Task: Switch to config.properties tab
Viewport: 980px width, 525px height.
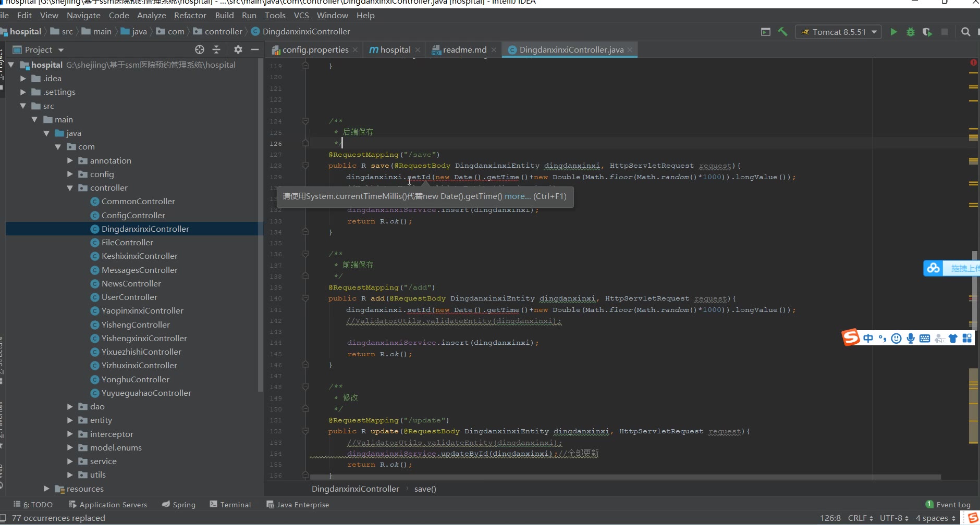Action: pyautogui.click(x=315, y=49)
